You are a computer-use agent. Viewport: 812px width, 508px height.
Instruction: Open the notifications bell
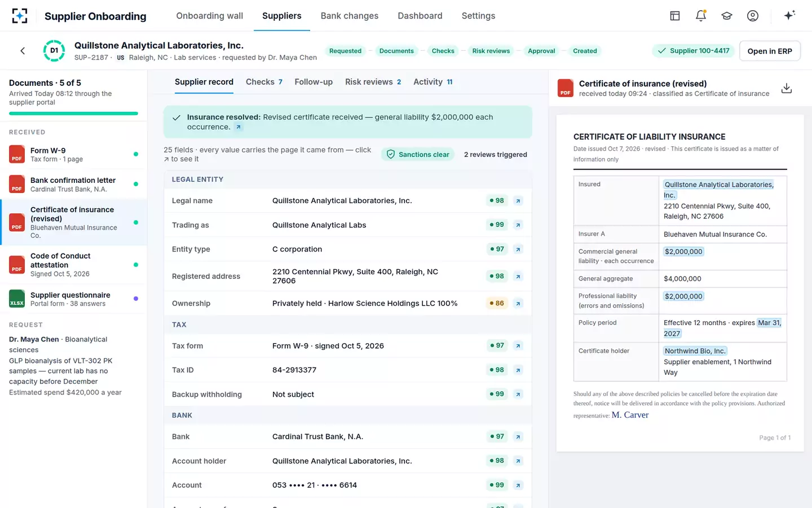point(701,16)
